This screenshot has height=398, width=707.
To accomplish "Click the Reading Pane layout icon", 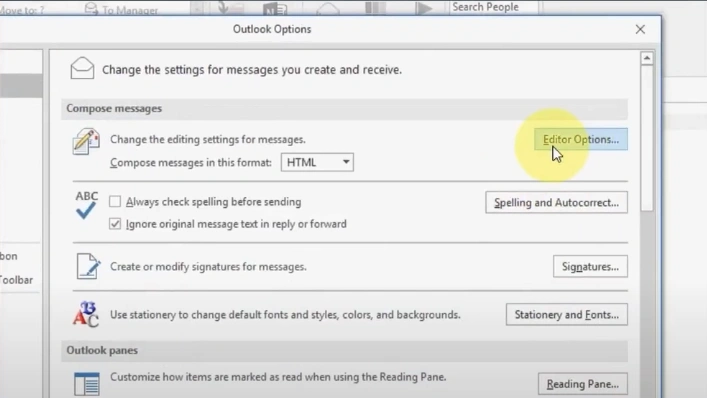I will 87,384.
